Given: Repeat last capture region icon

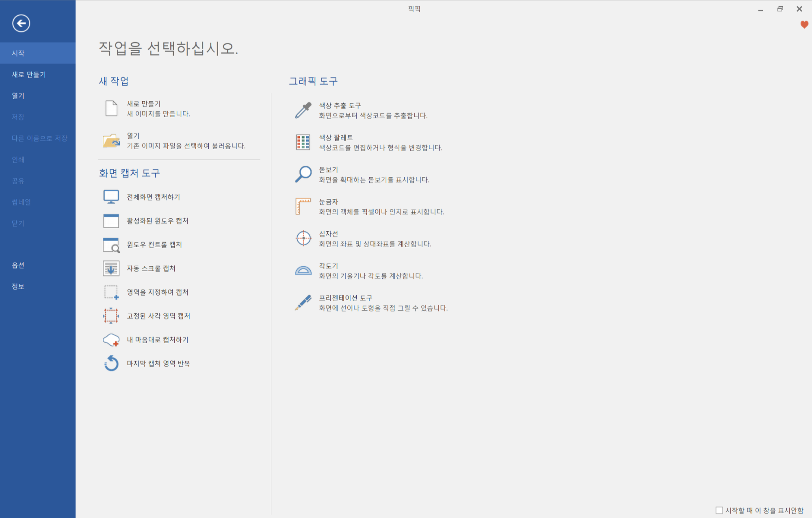Looking at the screenshot, I should tap(111, 363).
